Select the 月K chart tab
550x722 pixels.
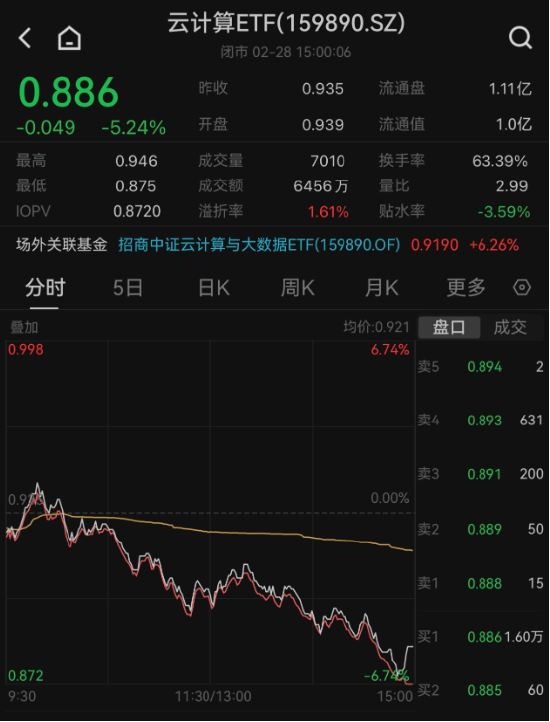tap(381, 288)
